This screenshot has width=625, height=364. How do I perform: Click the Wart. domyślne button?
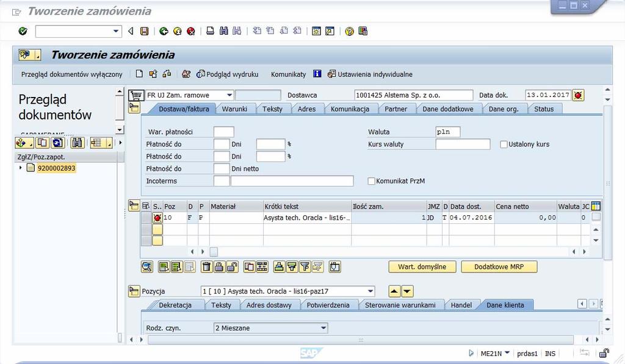click(422, 267)
